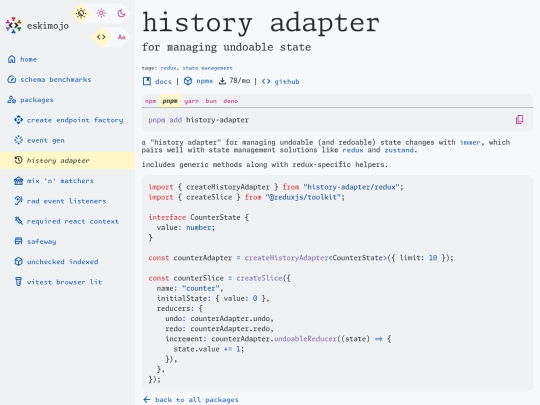Click the schema benchmarks gauge icon
The image size is (540, 405).
(x=12, y=80)
